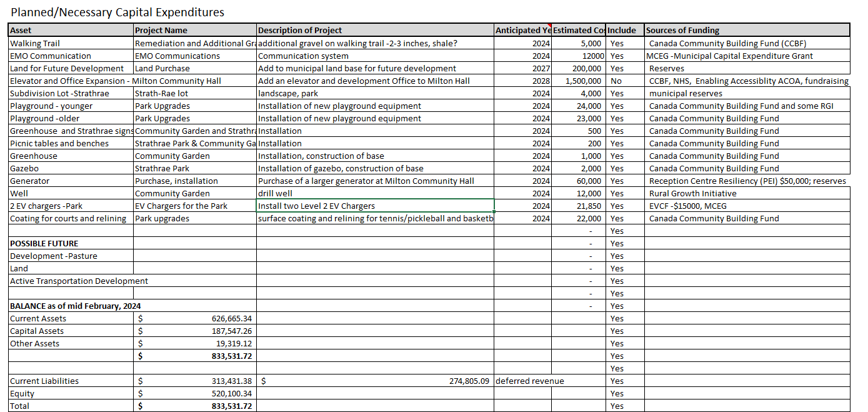This screenshot has width=868, height=412.
Task: Click the 2027 year cell for Land Purchase
Action: 522,68
